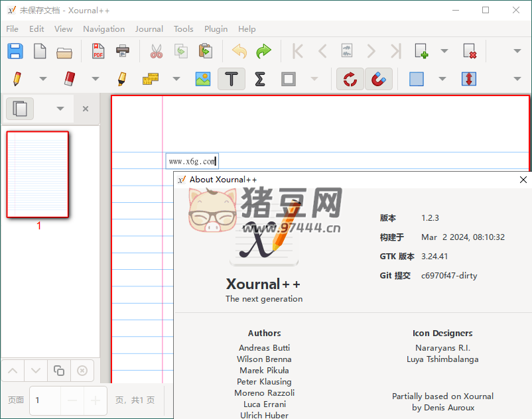
Task: Close the About Xournal++ dialog
Action: coord(523,180)
